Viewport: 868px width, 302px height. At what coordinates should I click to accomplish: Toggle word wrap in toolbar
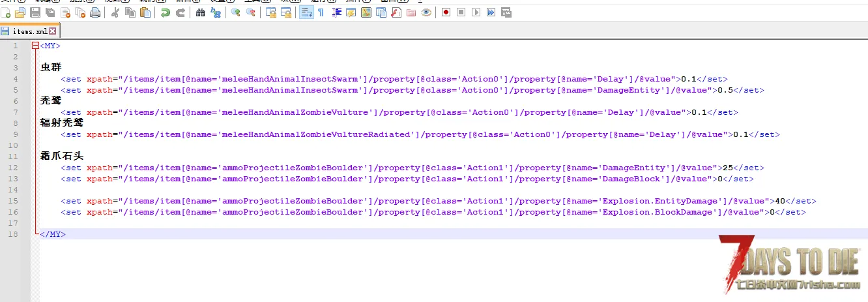pyautogui.click(x=306, y=12)
